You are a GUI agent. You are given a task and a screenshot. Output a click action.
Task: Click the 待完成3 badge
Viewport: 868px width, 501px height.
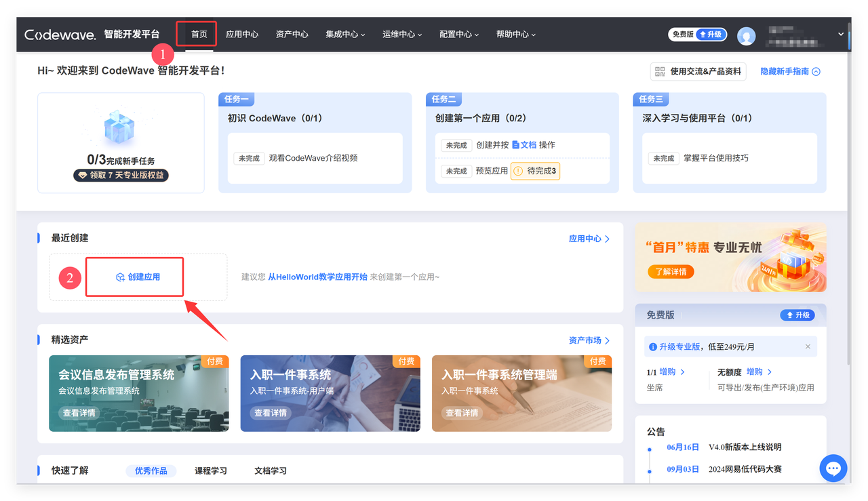[535, 171]
